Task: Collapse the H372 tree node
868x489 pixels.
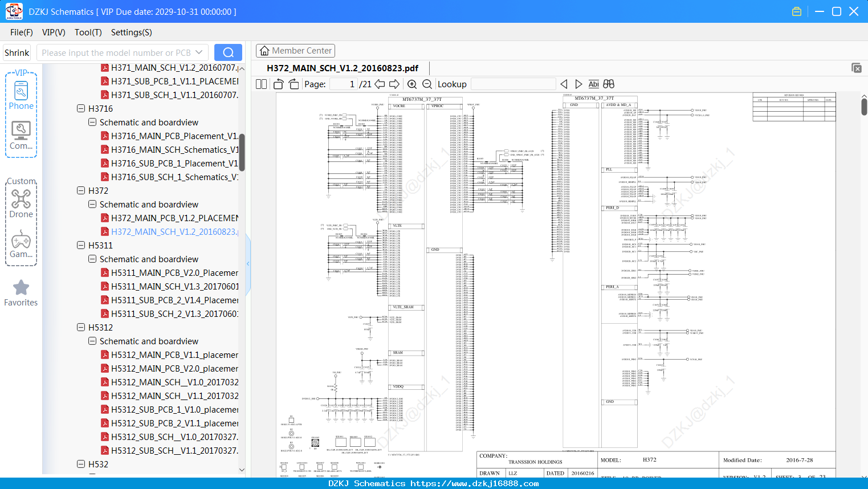Action: [x=81, y=190]
